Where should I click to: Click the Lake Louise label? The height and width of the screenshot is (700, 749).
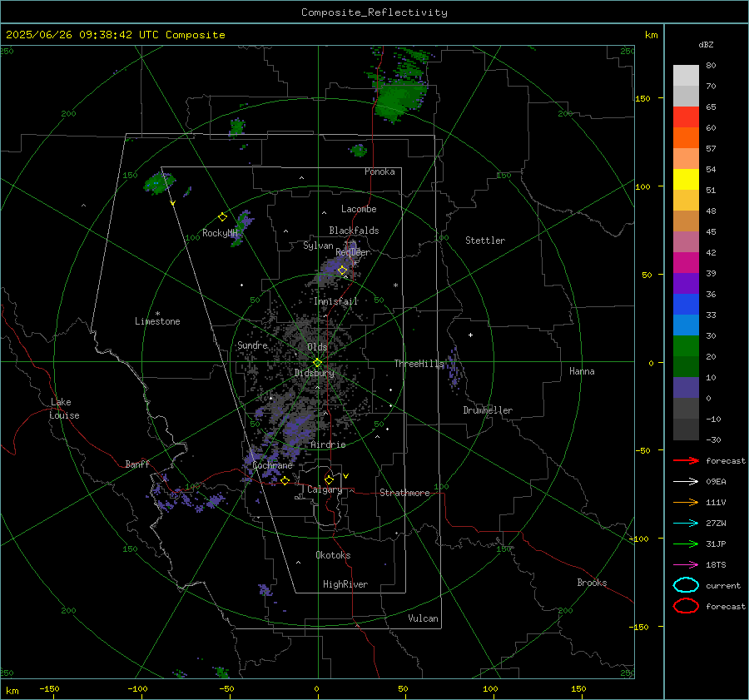pos(65,409)
